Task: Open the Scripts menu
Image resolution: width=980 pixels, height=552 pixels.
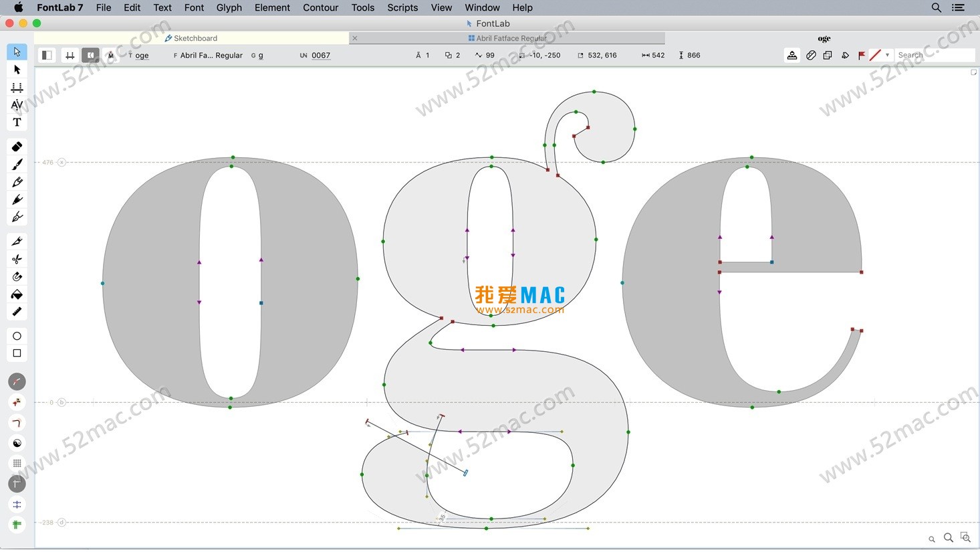Action: pos(402,7)
